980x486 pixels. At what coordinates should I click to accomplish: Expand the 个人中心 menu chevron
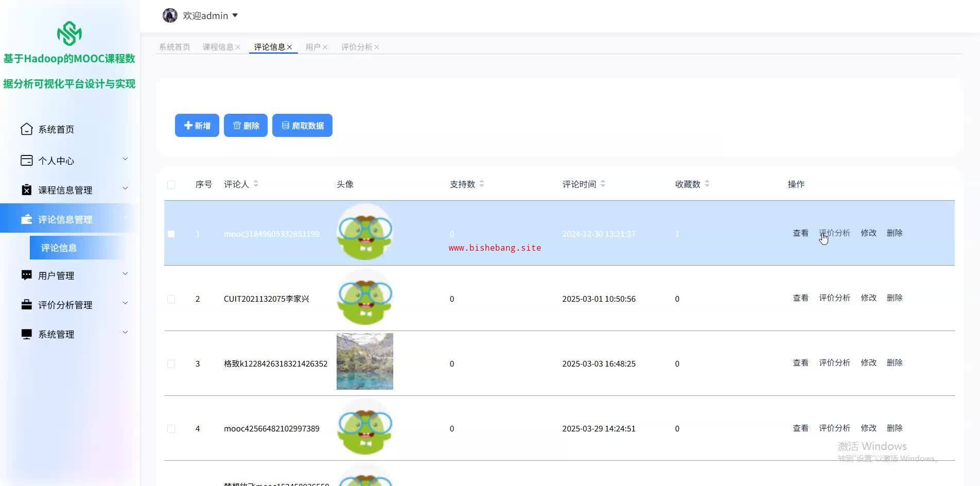[125, 159]
